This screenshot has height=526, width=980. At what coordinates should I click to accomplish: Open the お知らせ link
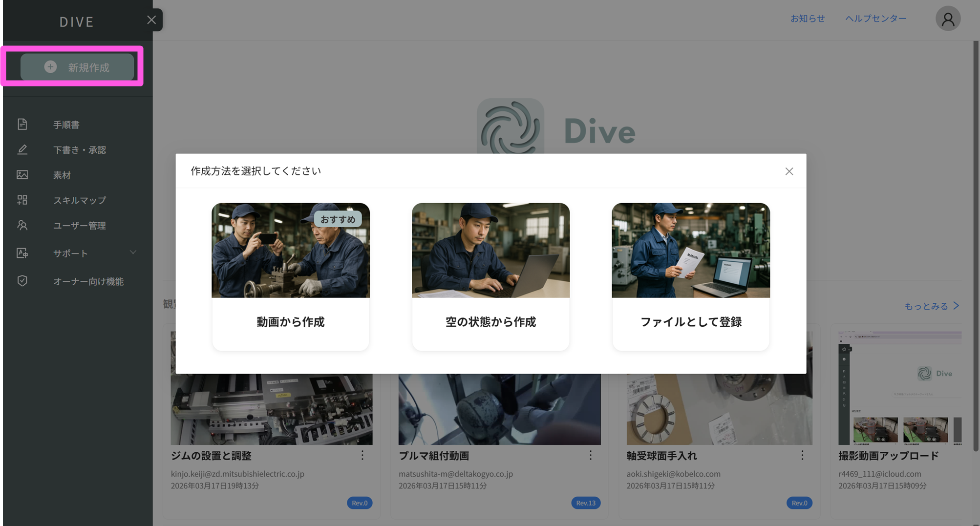coord(808,19)
